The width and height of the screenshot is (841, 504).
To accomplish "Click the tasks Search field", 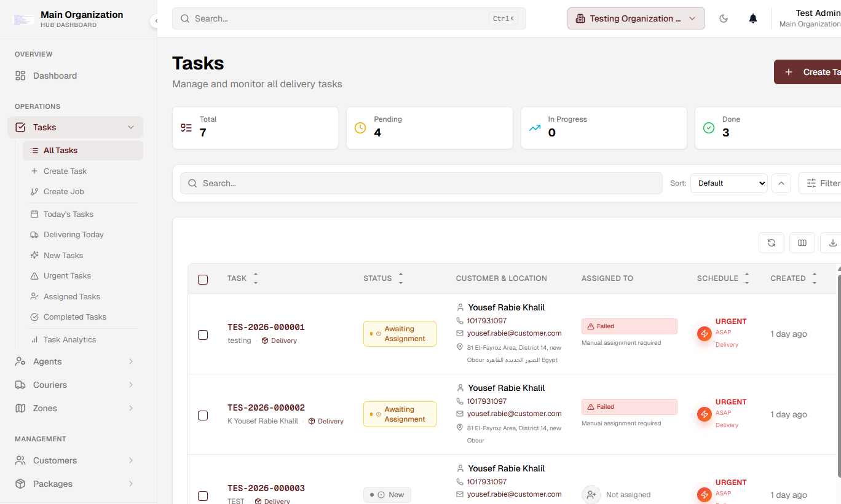I will [x=421, y=183].
